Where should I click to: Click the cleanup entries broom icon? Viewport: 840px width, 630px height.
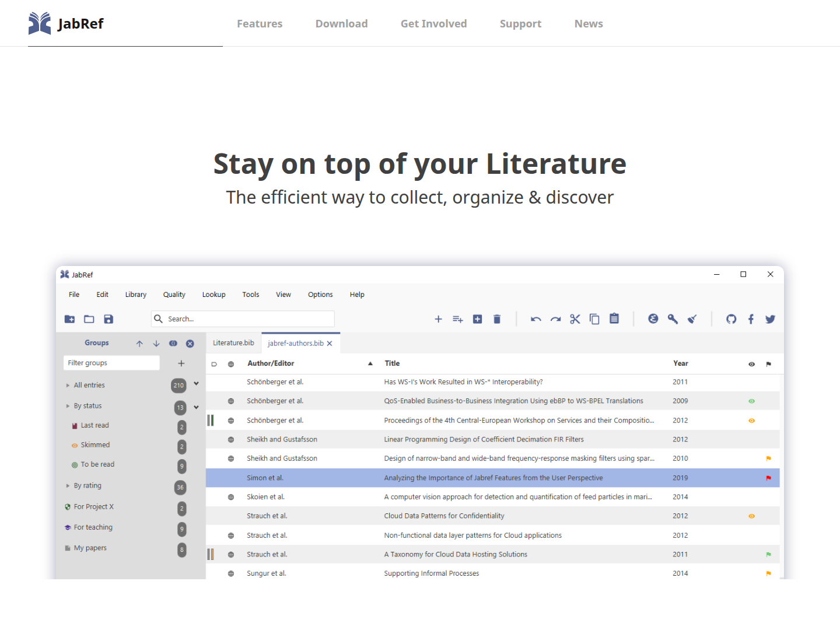point(692,319)
